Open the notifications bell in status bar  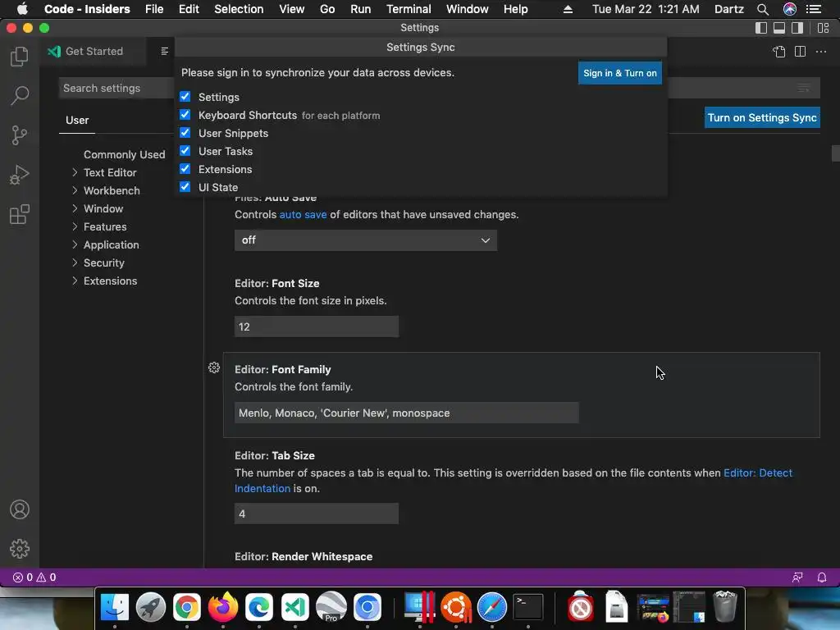(822, 577)
